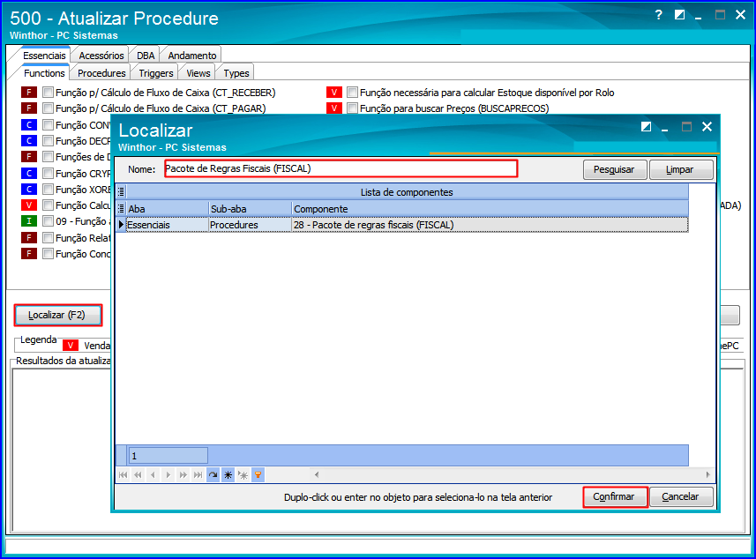Click dark red F icon beside CT_PAGAR function
756x559 pixels.
click(x=29, y=108)
